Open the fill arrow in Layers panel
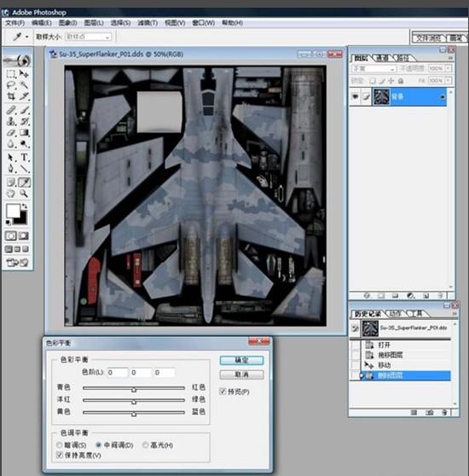This screenshot has width=469, height=476. pyautogui.click(x=449, y=81)
